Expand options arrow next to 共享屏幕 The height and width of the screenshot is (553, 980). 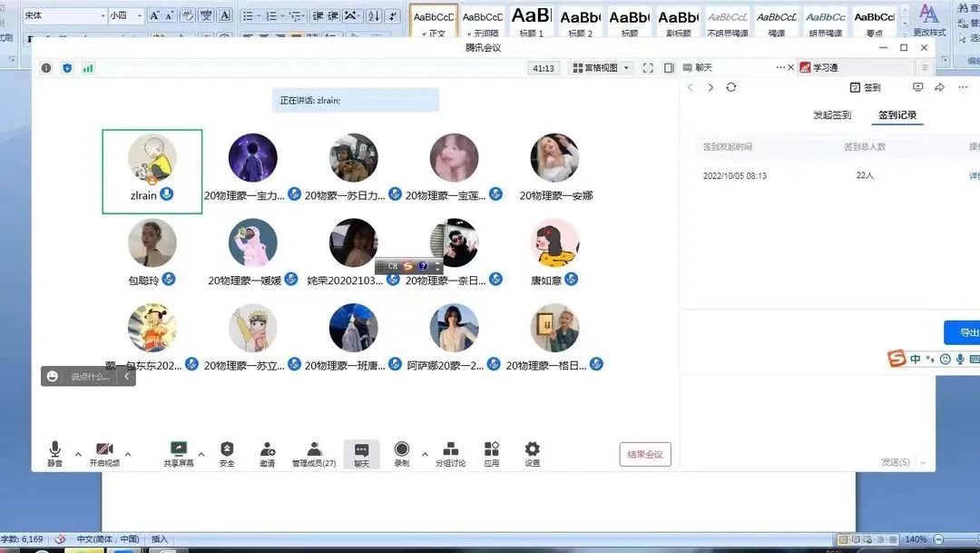tap(201, 453)
